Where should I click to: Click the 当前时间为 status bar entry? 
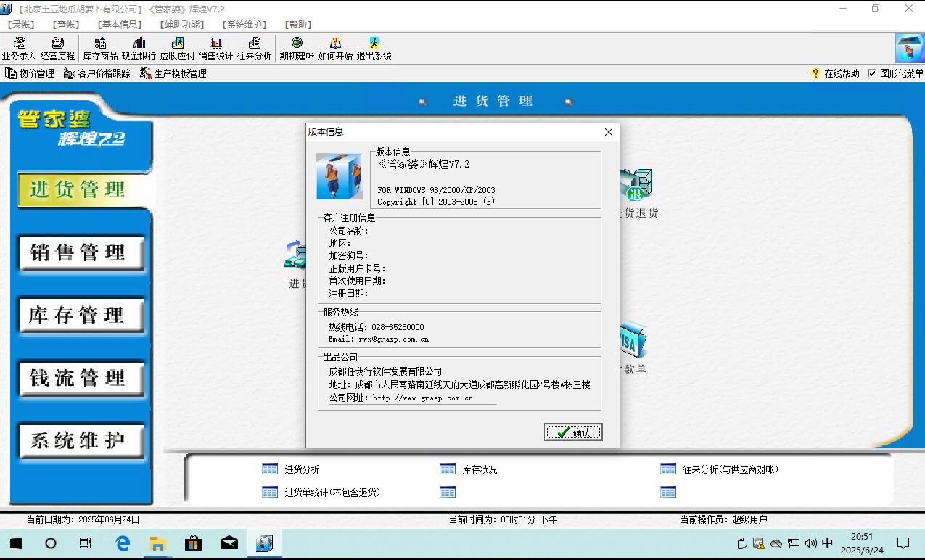click(x=503, y=519)
